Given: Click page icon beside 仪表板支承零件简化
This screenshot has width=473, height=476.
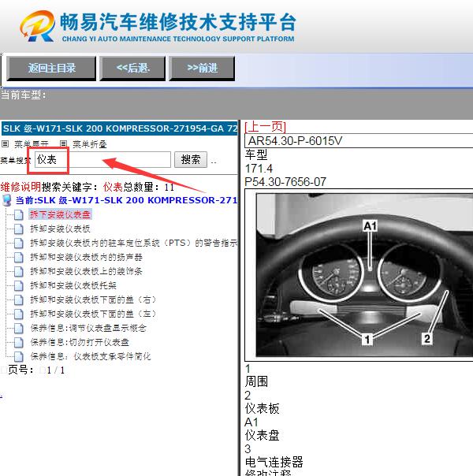Looking at the screenshot, I should pos(18,356).
